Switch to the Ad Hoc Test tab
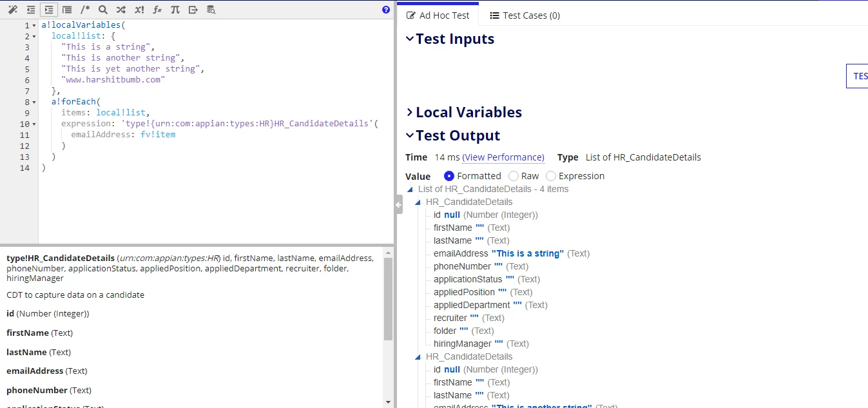Image resolution: width=868 pixels, height=408 pixels. [438, 15]
